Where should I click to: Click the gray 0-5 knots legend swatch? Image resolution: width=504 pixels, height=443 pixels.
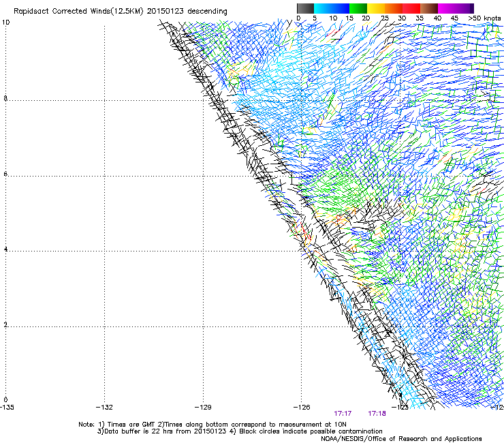click(305, 8)
